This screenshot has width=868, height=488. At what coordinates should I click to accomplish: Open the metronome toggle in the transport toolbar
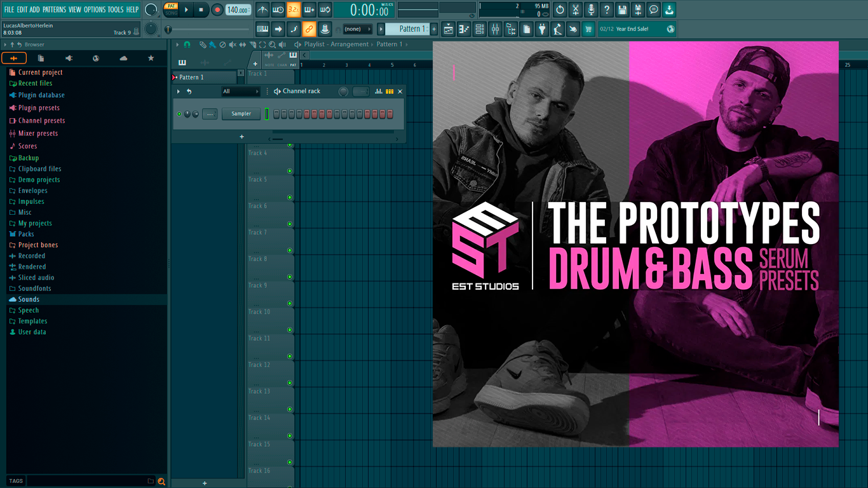262,10
